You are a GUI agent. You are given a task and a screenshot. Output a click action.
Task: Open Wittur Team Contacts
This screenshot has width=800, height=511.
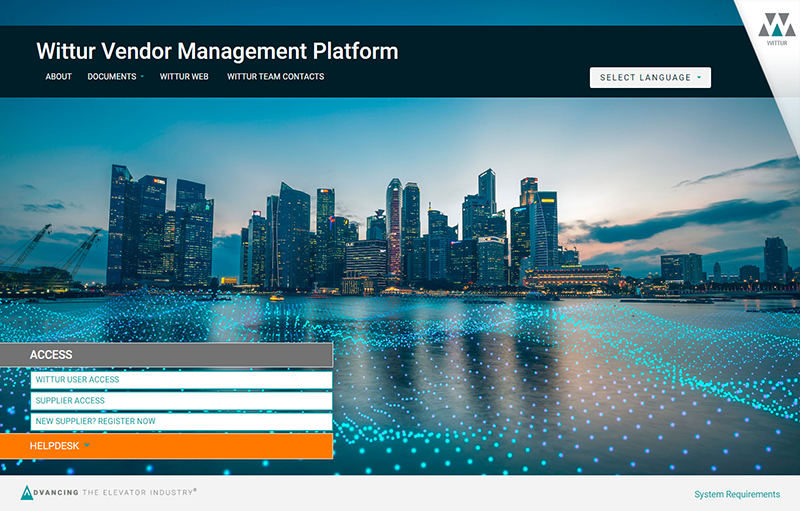[x=276, y=76]
